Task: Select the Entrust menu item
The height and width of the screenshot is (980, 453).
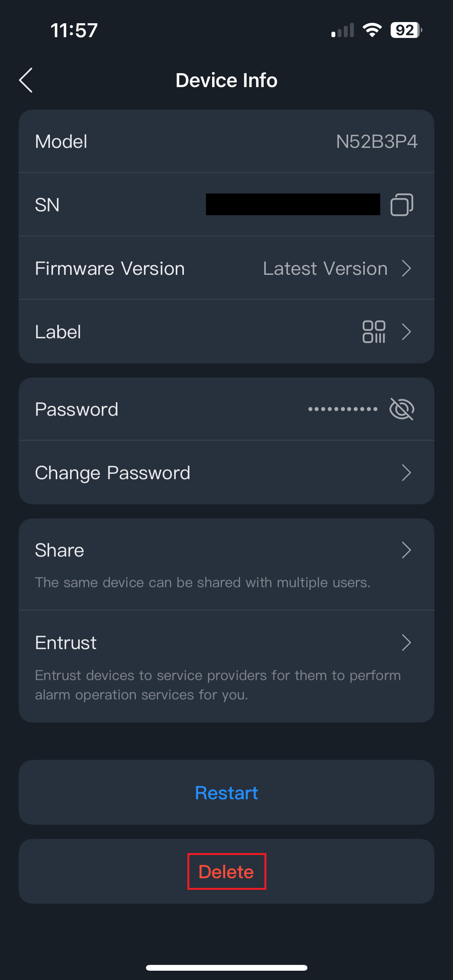Action: tap(66, 643)
